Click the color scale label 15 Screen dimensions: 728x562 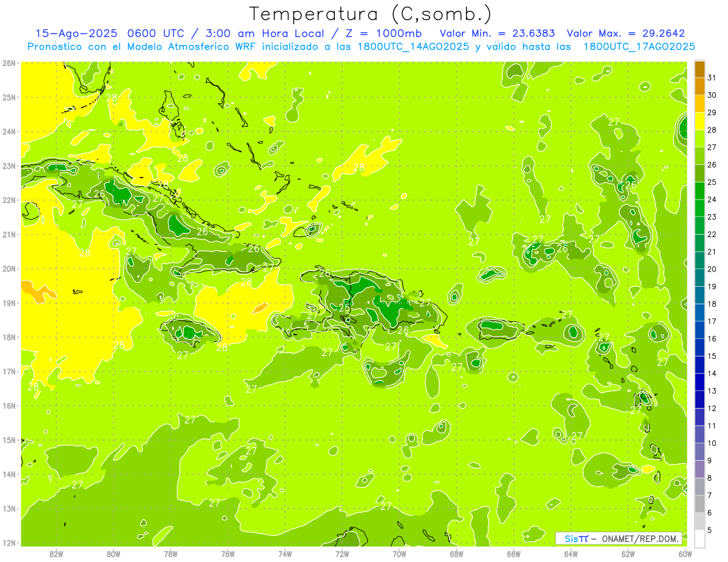pos(712,356)
